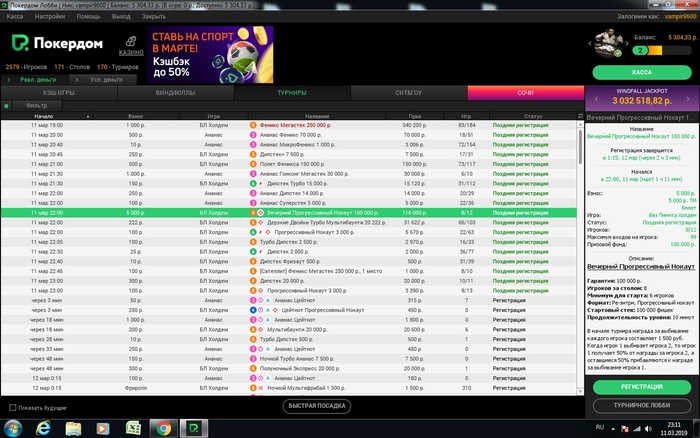The width and height of the screenshot is (700, 438).
Task: Click knockout icon on Дерзкие Двойки Турбо row
Action: (261, 222)
